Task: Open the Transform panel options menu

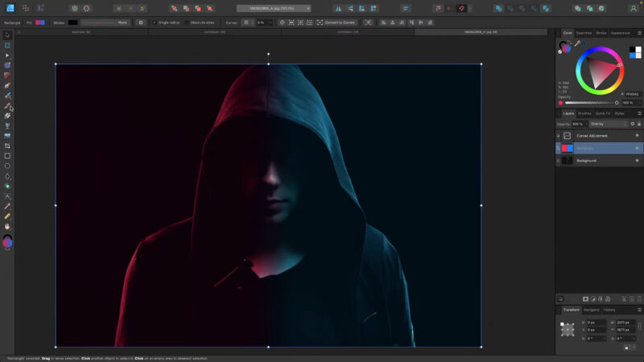Action: pos(639,310)
